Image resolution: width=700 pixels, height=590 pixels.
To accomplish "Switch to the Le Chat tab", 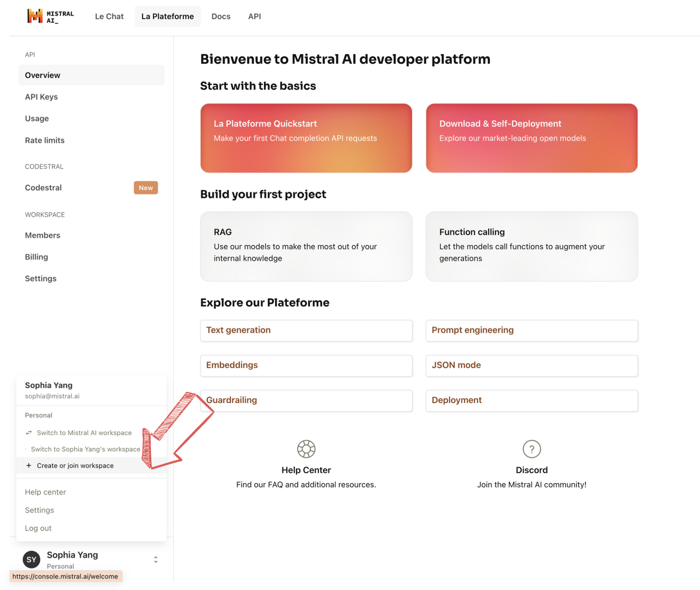I will (x=109, y=16).
